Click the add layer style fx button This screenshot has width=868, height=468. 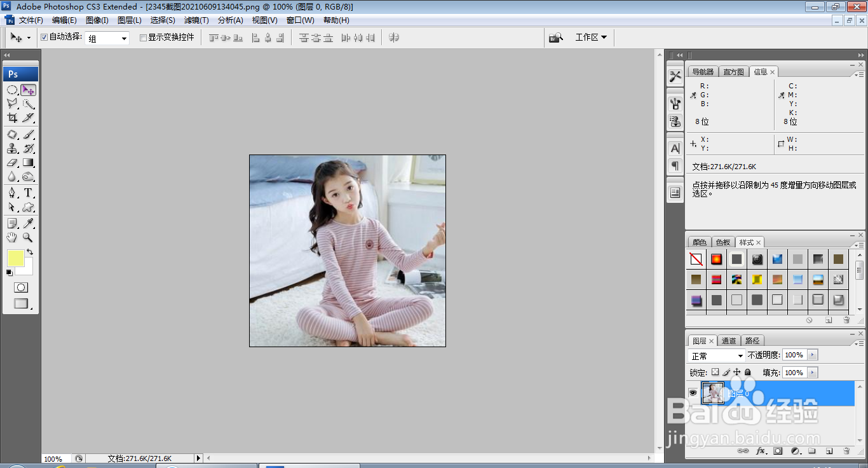click(761, 451)
